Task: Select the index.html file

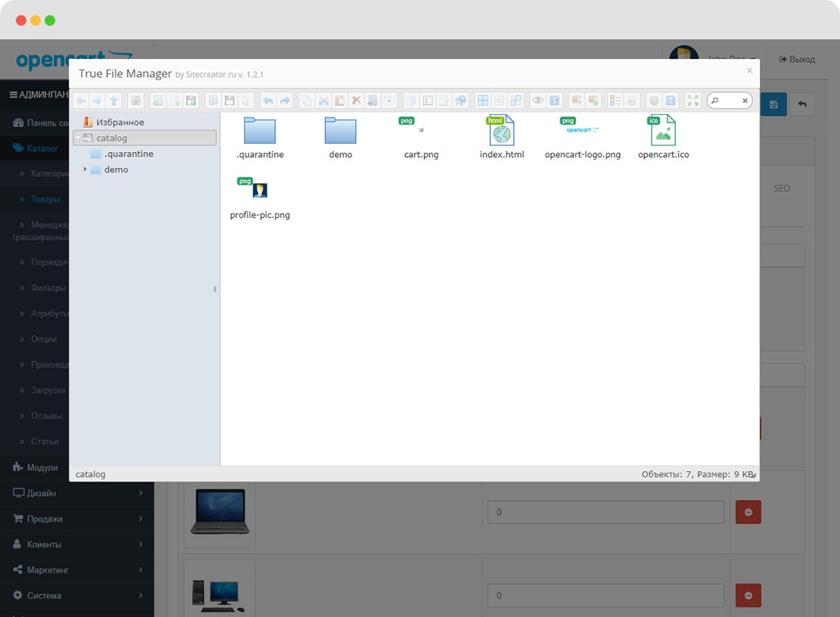Action: [502, 138]
